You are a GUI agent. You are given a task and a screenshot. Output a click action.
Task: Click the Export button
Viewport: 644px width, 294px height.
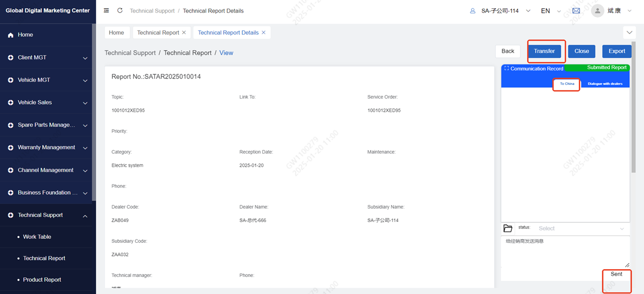[616, 51]
